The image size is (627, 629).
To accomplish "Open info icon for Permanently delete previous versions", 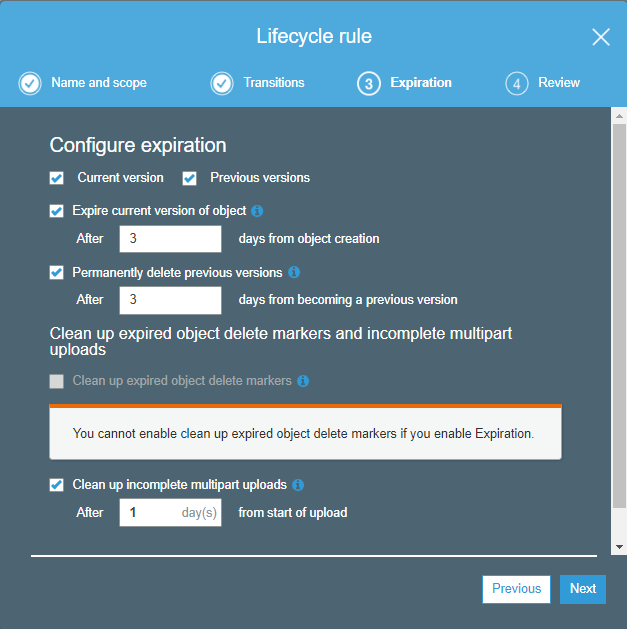I will 294,272.
